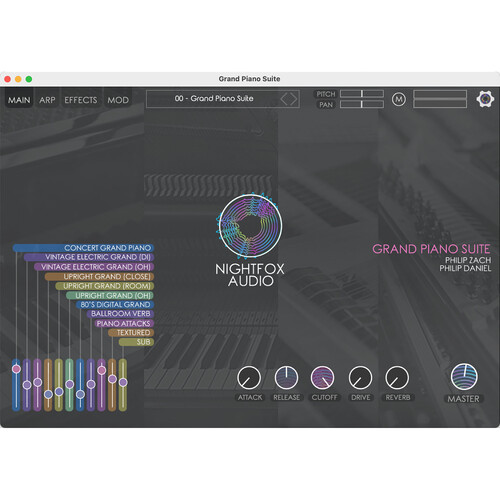Go to the previous preset with the left arrow
500x500 pixels.
284,99
